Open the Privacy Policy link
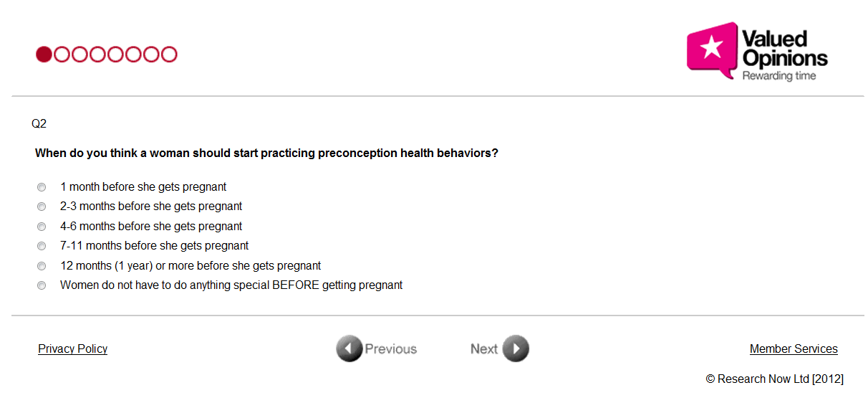The image size is (868, 408). (72, 349)
